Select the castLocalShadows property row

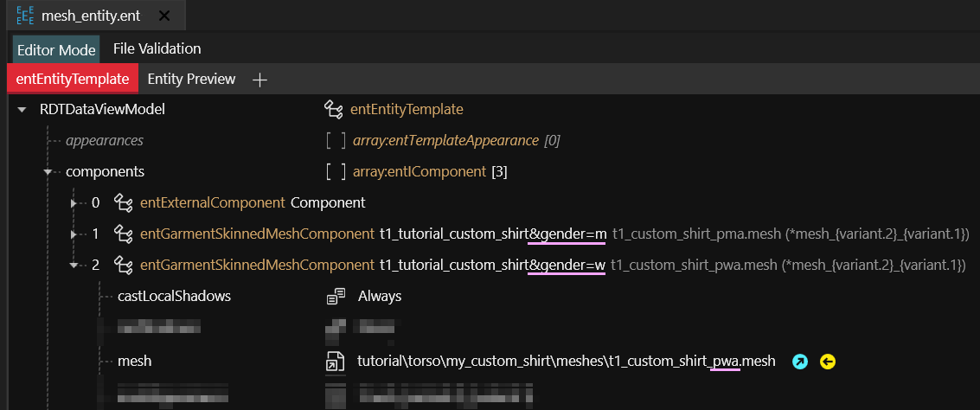coord(174,297)
